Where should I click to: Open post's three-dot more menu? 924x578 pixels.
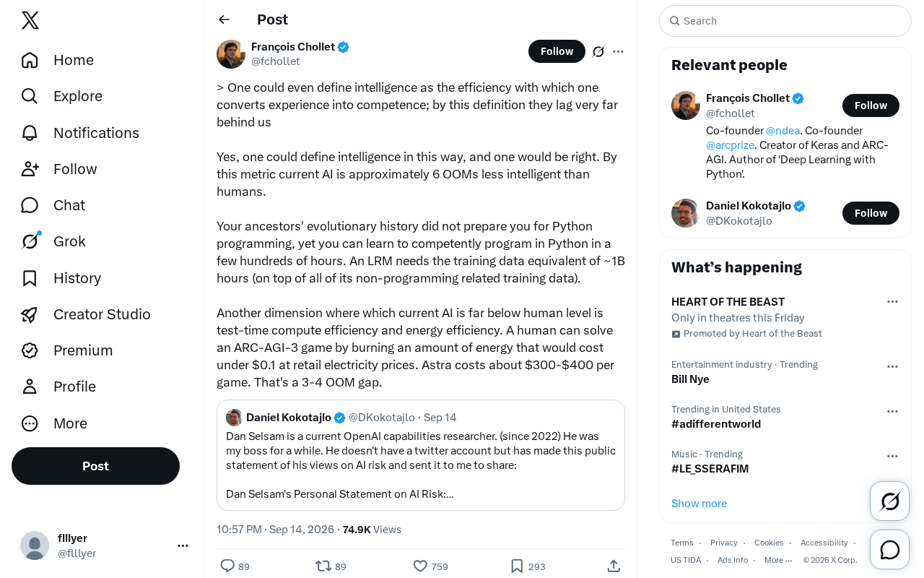[618, 51]
